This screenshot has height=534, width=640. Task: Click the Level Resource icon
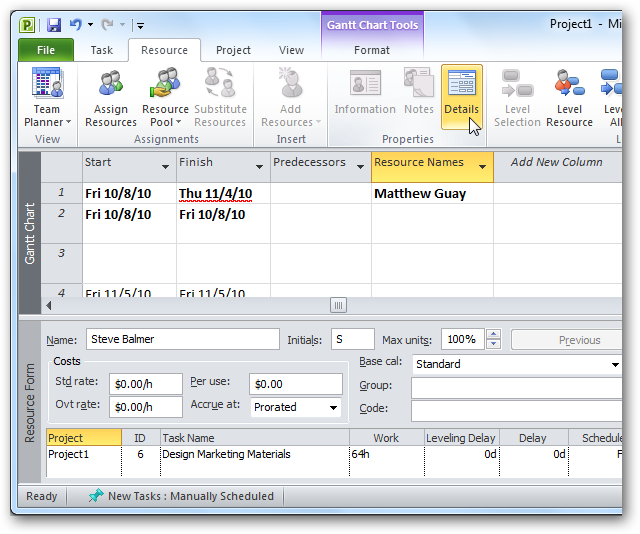point(569,98)
